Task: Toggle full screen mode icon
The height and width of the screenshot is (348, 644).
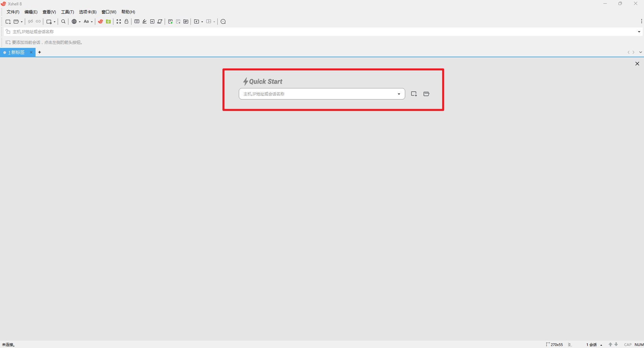Action: coord(119,22)
